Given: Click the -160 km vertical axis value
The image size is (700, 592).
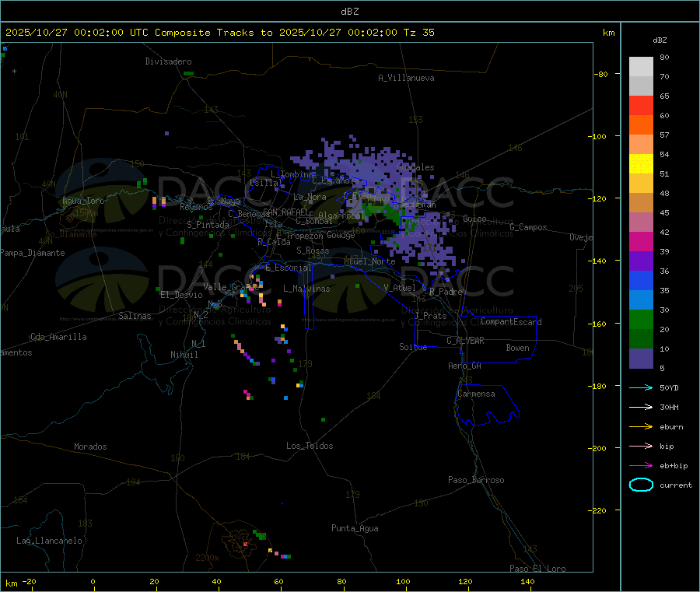Looking at the screenshot, I should (x=599, y=324).
